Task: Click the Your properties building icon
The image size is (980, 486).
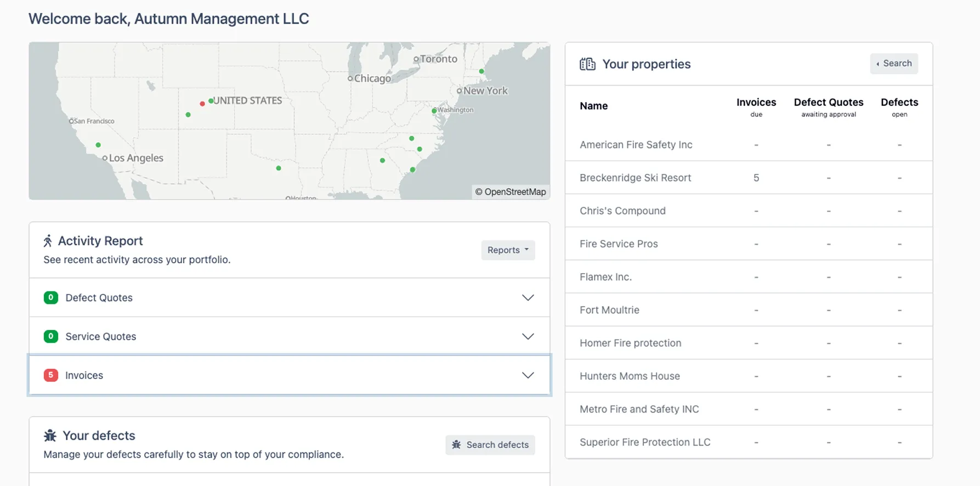Action: [x=587, y=64]
